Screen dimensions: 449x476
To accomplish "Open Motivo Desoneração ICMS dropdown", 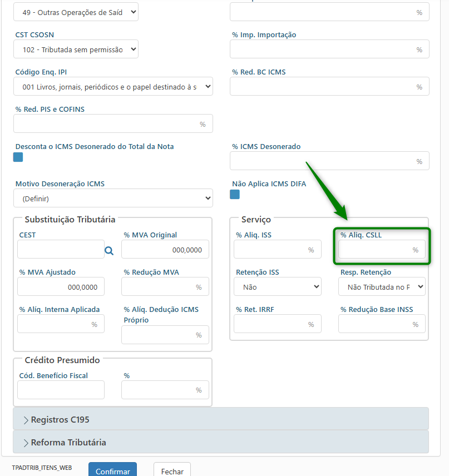I will [x=113, y=198].
